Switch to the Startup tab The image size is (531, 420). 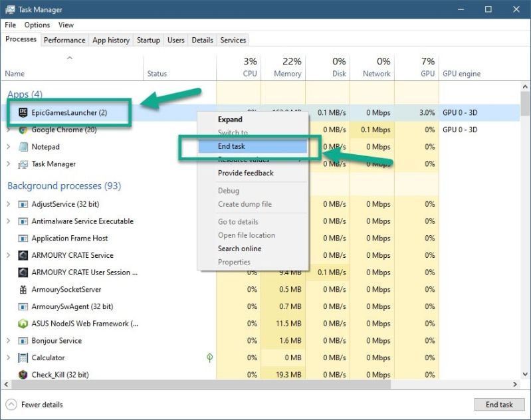(x=148, y=40)
